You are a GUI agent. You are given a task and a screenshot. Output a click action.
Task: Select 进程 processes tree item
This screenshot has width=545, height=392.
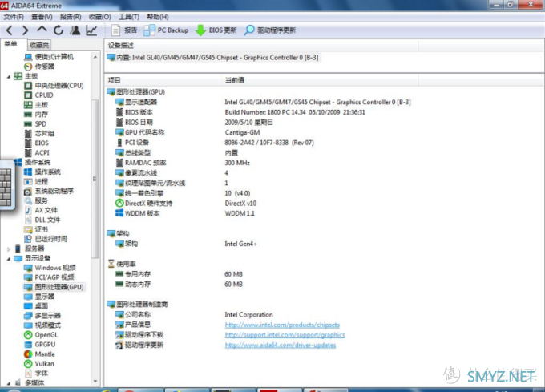tap(36, 181)
